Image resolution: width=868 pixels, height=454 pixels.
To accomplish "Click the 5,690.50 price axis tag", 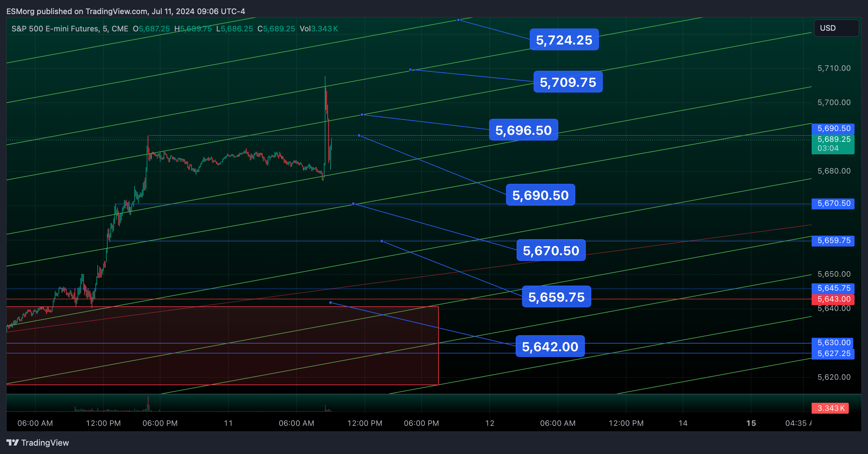I will (x=833, y=128).
